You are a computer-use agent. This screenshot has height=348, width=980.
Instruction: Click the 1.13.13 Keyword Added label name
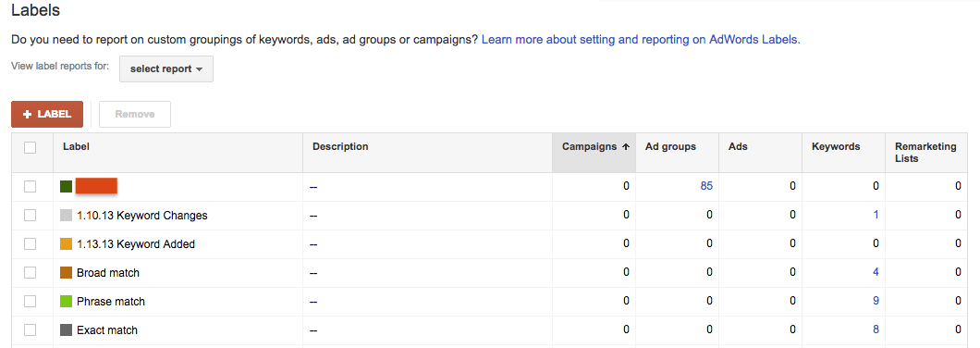pos(136,244)
